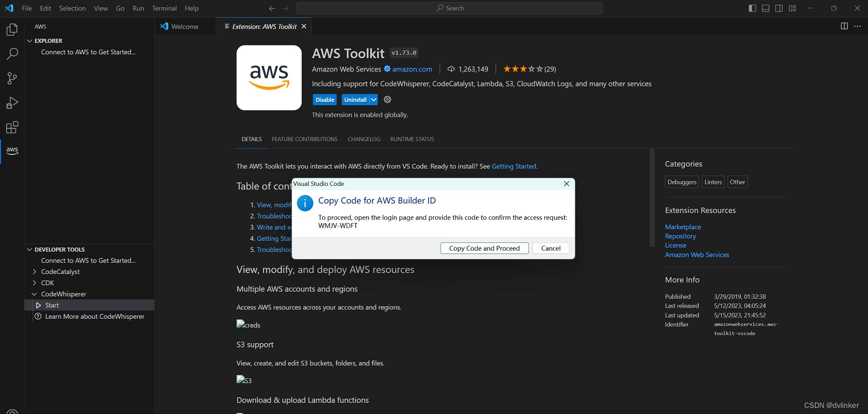The width and height of the screenshot is (868, 414).
Task: Disable the AWS Toolkit extension
Action: pyautogui.click(x=325, y=100)
